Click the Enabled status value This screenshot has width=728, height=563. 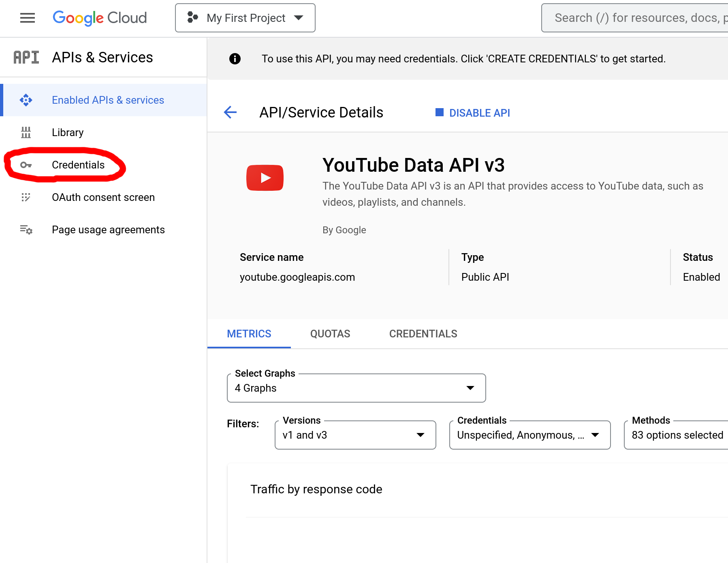coord(702,277)
